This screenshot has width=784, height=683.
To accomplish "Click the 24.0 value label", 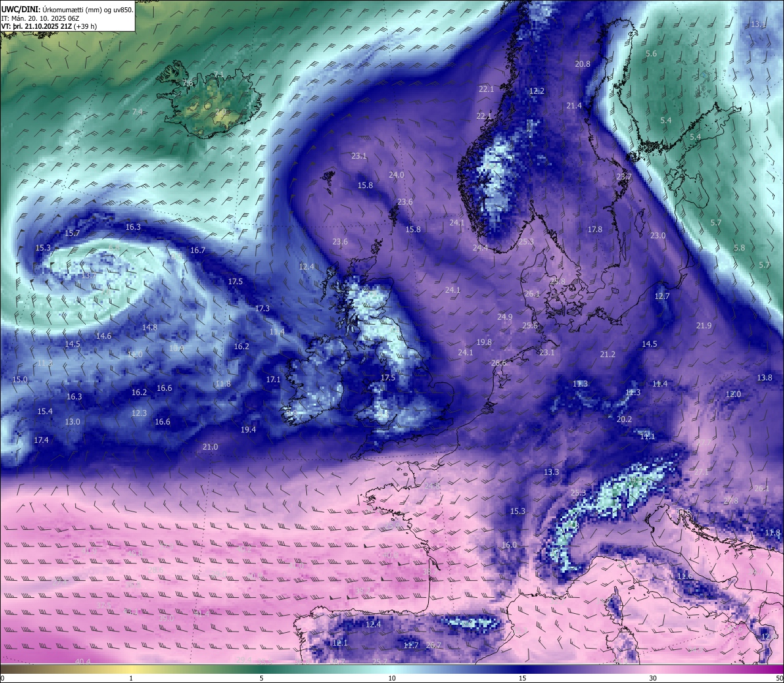I will click(x=396, y=175).
